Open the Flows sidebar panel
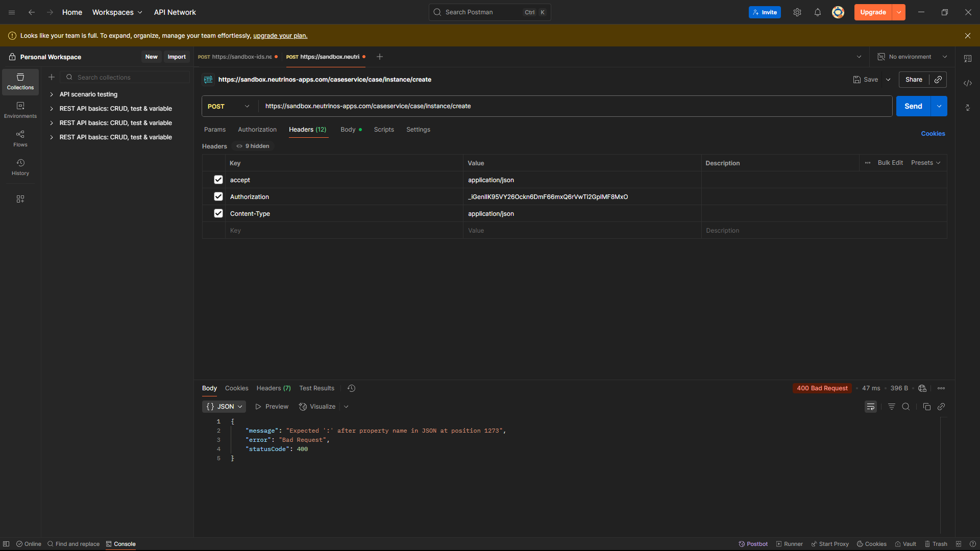The height and width of the screenshot is (551, 980). click(x=20, y=139)
